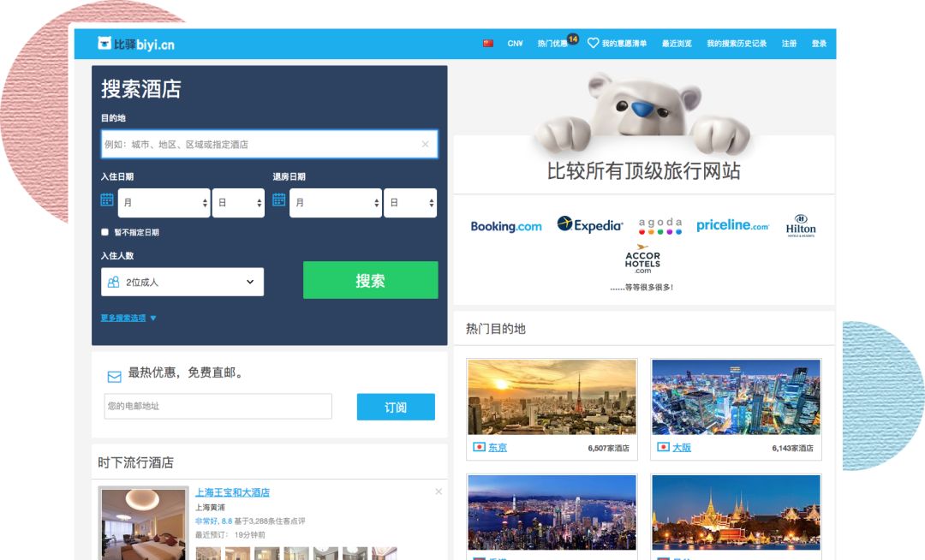925x560 pixels.
Task: Click the check-out date calendar icon
Action: (278, 199)
